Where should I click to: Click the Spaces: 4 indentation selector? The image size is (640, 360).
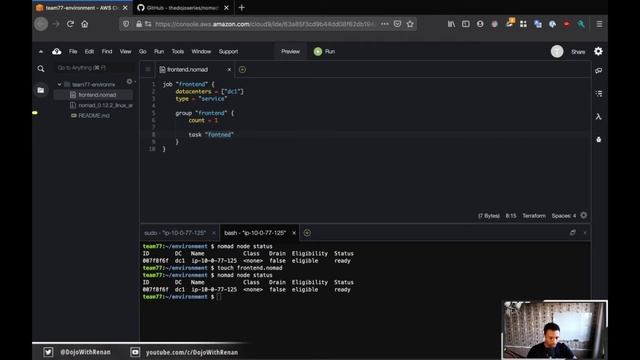[564, 216]
